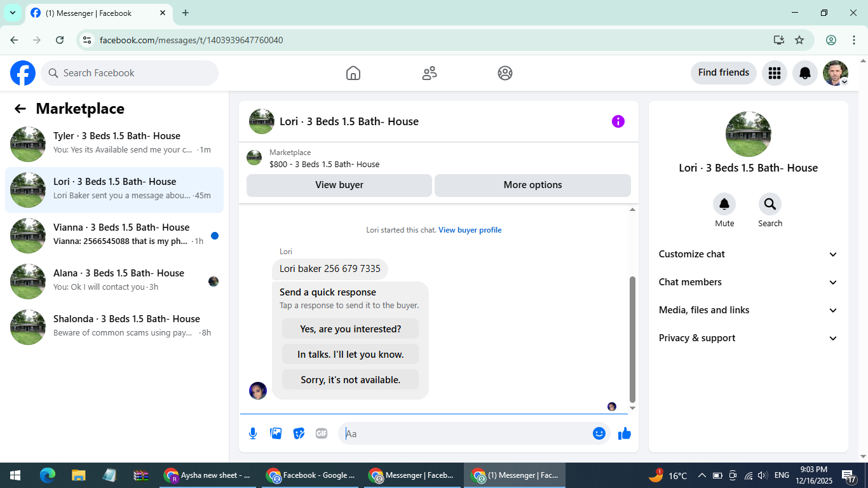868x488 pixels.
Task: Open Vianna's unread chat
Action: pyautogui.click(x=114, y=236)
